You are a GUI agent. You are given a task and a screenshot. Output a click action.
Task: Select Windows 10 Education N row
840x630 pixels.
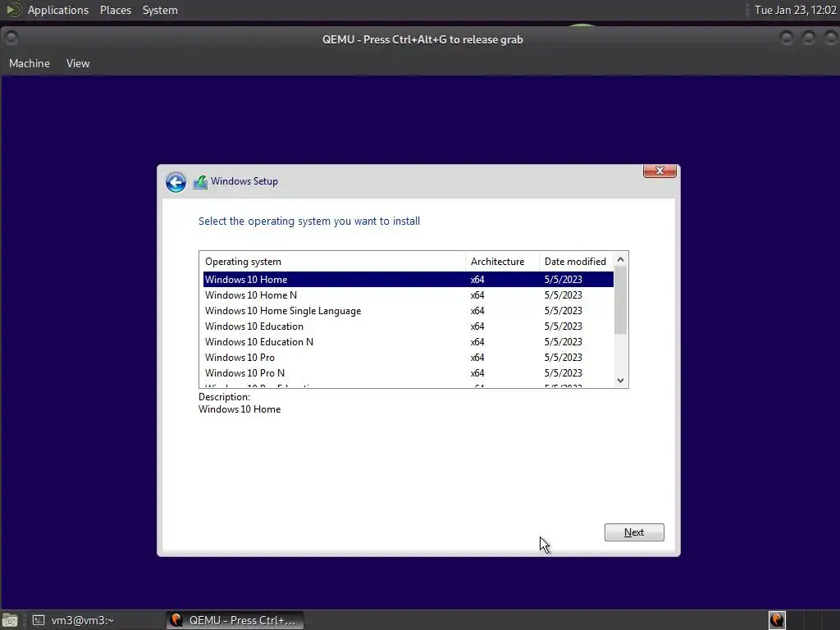[409, 341]
